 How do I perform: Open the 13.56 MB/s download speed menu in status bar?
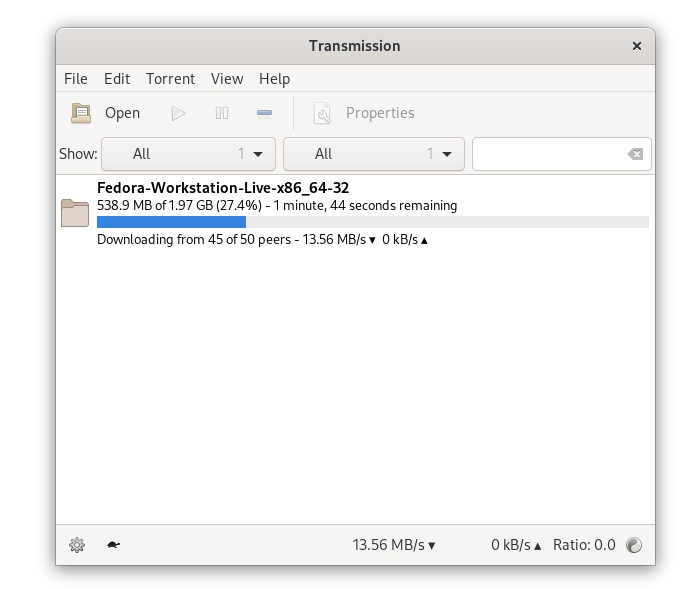[394, 545]
